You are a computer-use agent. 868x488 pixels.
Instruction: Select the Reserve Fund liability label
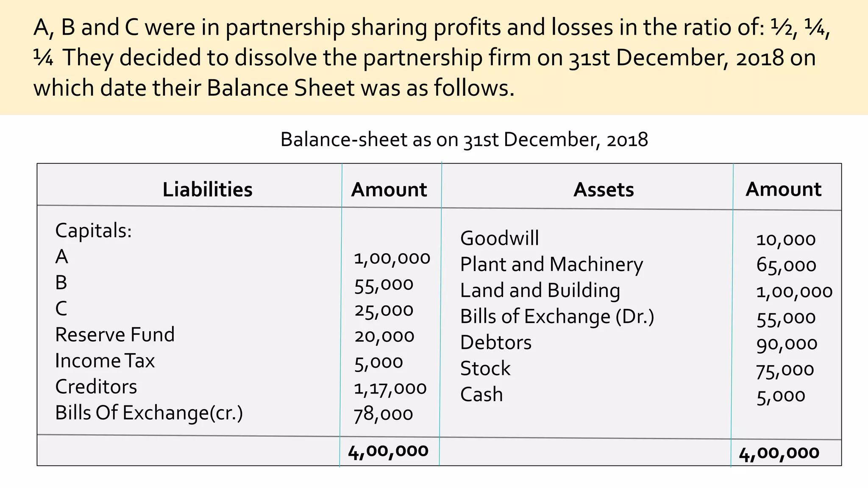115,335
